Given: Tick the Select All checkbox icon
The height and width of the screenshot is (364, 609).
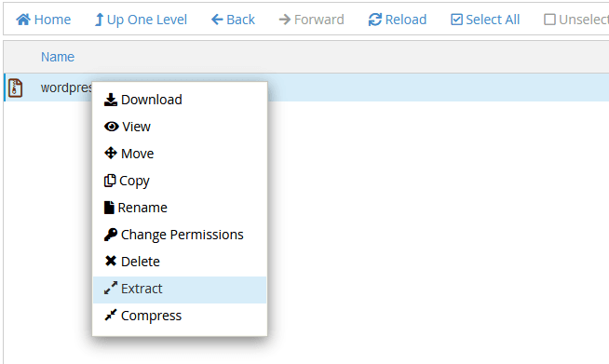Looking at the screenshot, I should coord(456,20).
